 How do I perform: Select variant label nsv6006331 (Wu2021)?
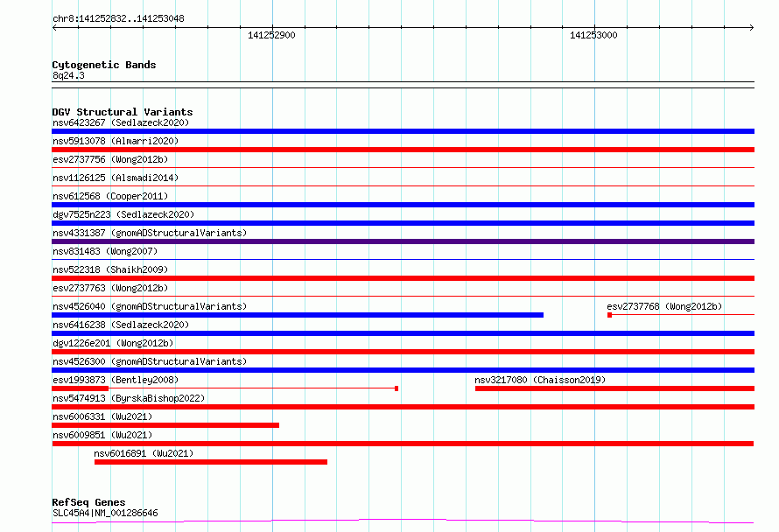coord(102,416)
